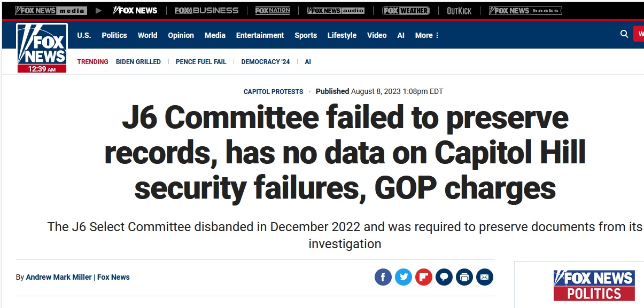Open Fox Business network logo link
The height and width of the screenshot is (308, 644).
(206, 10)
